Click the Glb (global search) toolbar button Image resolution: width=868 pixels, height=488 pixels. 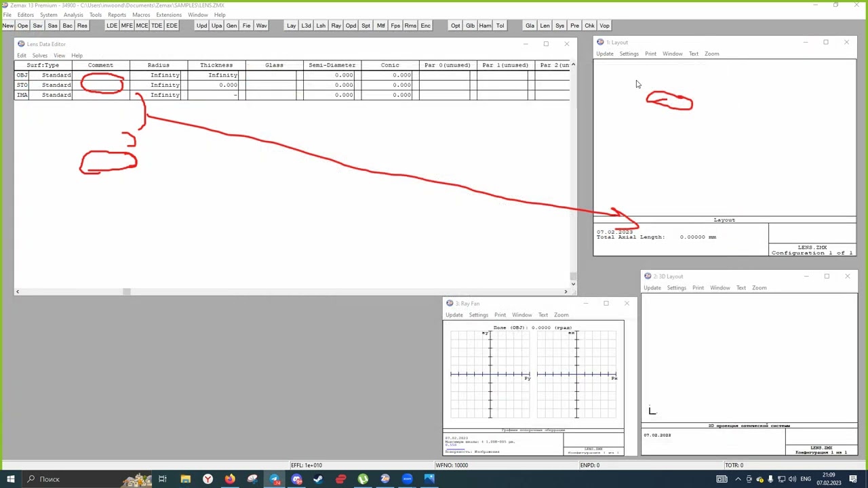pos(471,26)
